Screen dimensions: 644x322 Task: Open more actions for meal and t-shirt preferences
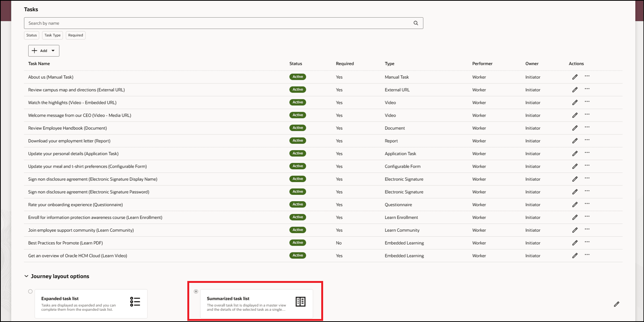587,166
